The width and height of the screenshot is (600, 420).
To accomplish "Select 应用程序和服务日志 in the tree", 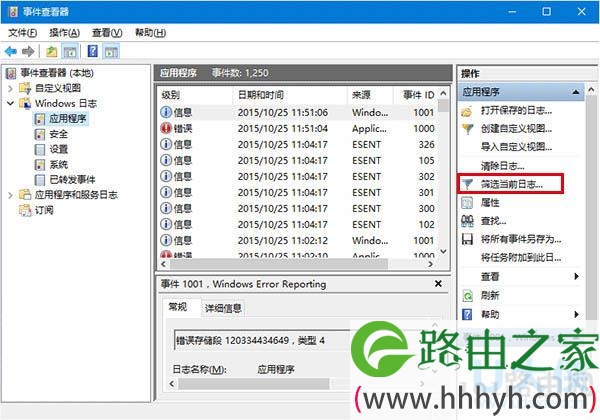I will [x=76, y=195].
